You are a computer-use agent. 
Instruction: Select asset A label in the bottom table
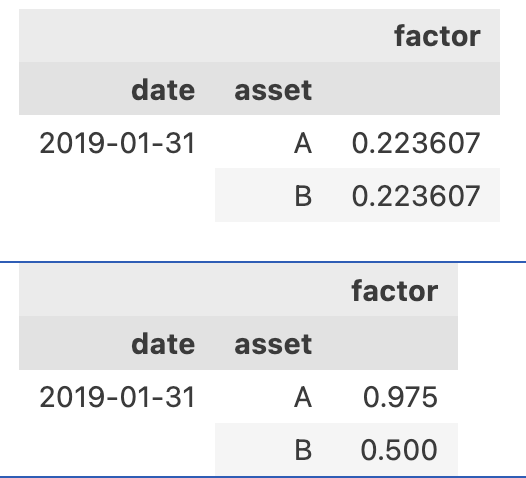303,397
